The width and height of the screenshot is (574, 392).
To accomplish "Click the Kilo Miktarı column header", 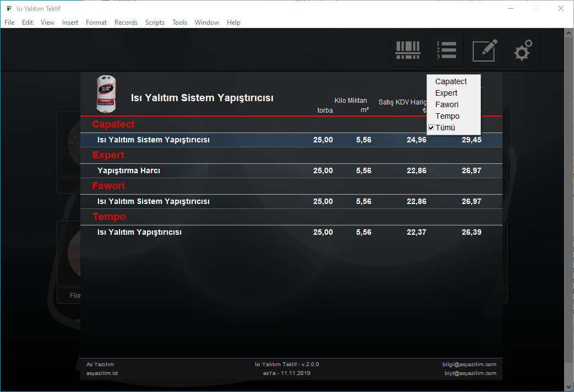I will tap(351, 101).
